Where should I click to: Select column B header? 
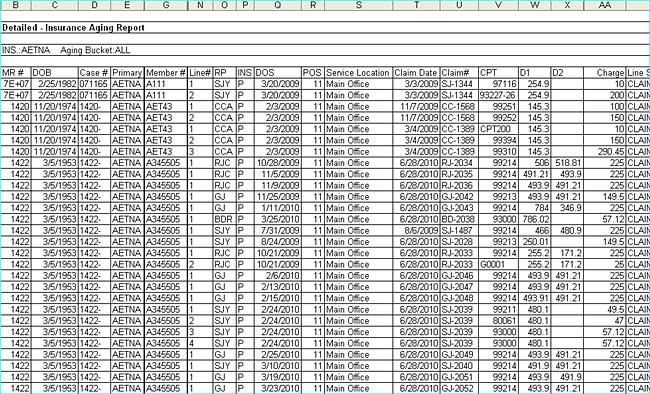point(16,5)
